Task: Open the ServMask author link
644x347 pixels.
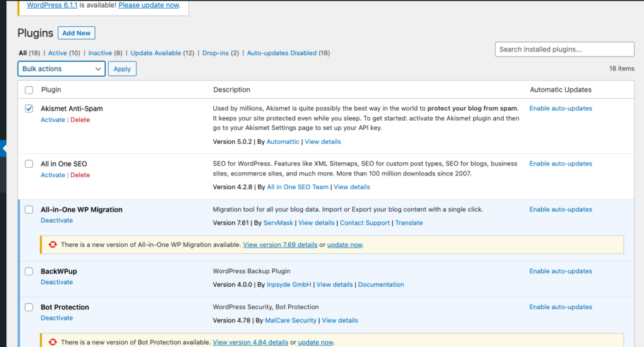Action: (278, 223)
